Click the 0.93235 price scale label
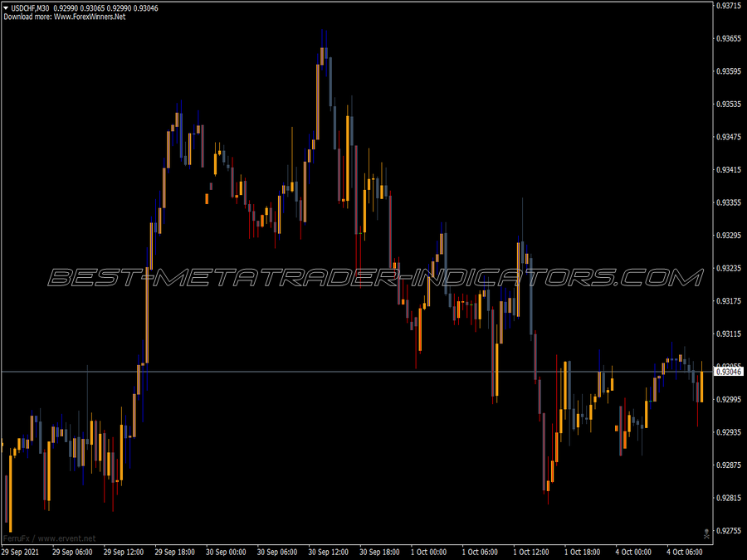Viewport: 747px width, 560px height. point(729,269)
